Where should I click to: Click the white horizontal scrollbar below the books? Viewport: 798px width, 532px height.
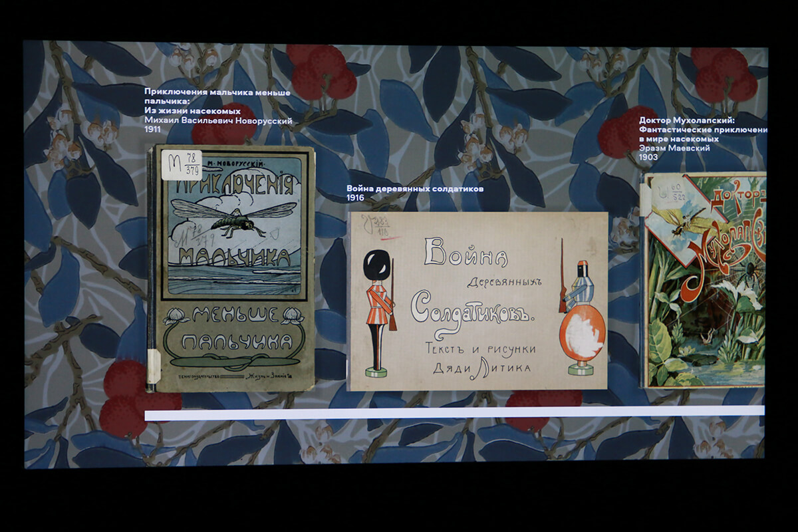click(454, 414)
